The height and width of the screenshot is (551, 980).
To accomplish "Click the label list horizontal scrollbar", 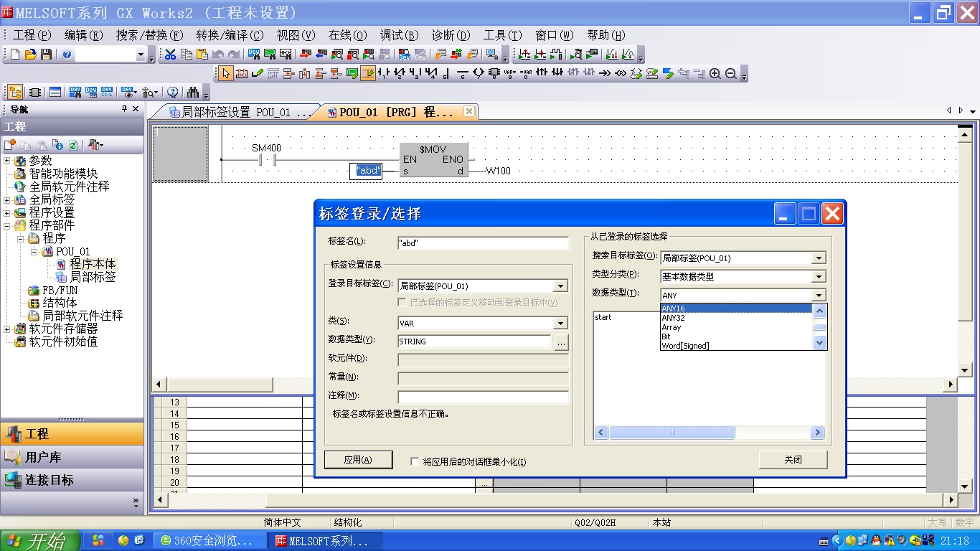I will point(672,433).
